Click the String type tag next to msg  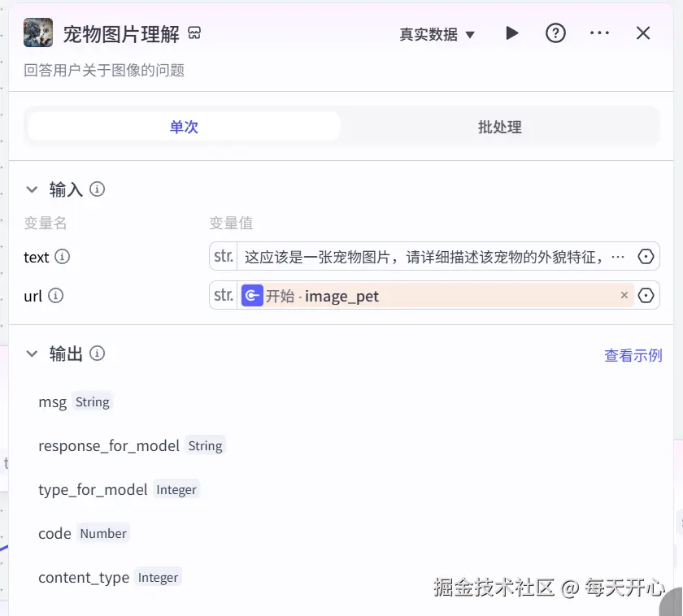pos(93,401)
